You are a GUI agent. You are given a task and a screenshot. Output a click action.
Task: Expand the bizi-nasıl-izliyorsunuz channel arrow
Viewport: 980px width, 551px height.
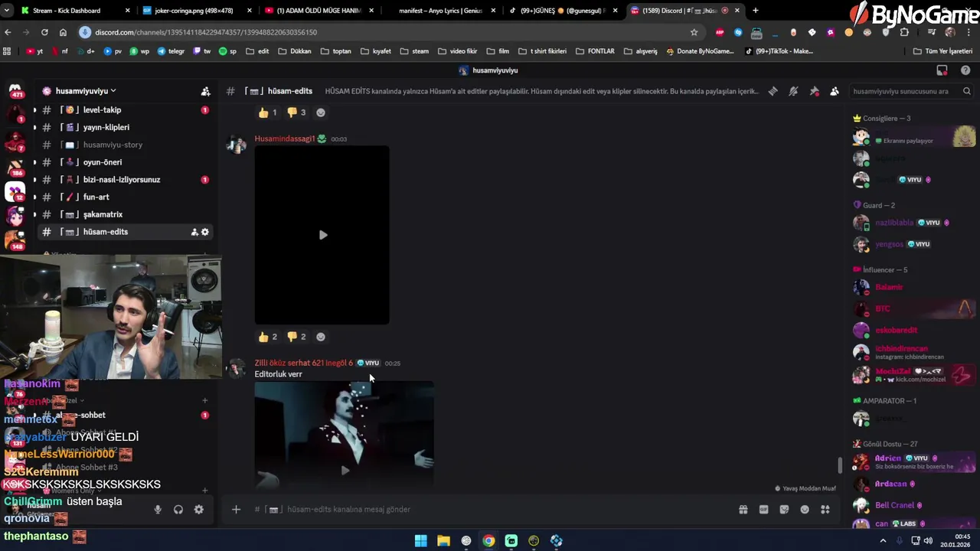coord(34,180)
